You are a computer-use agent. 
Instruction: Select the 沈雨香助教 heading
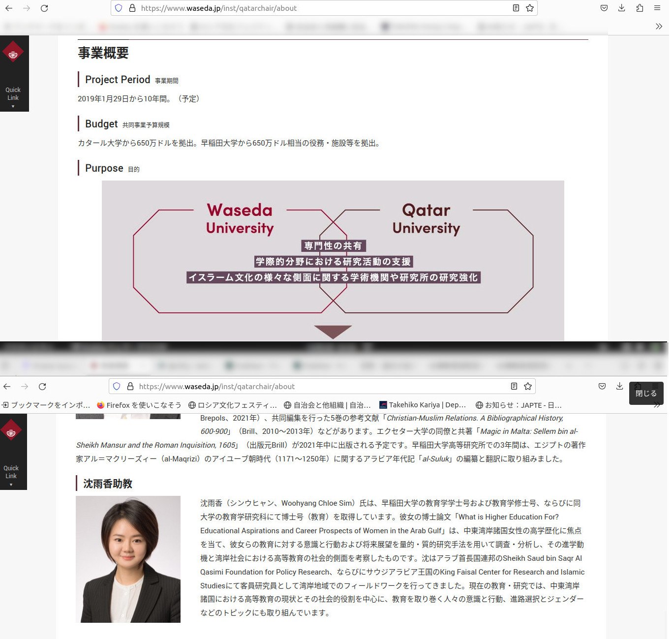(x=108, y=484)
